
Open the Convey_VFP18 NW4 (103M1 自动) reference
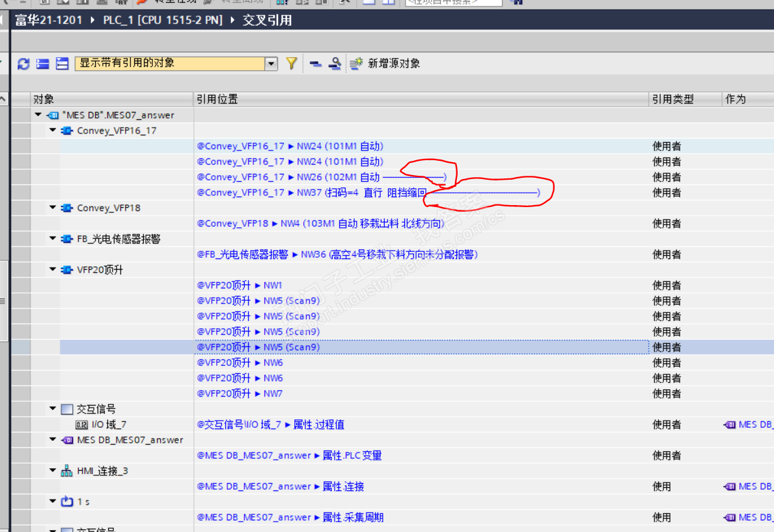click(320, 223)
